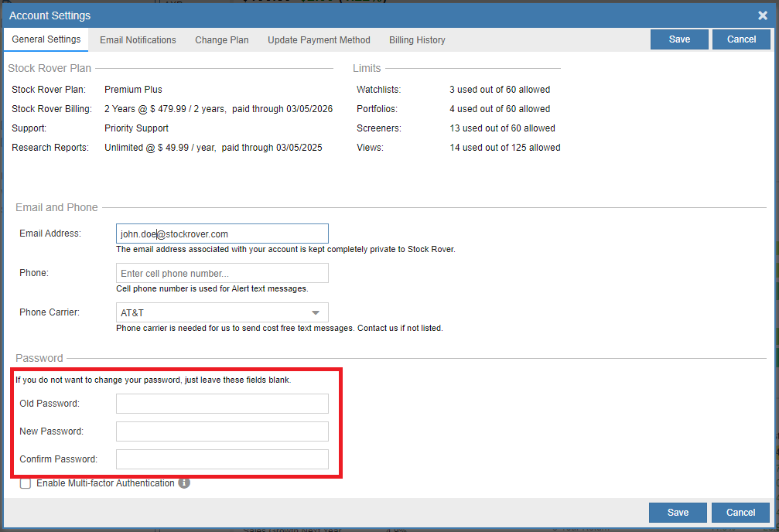Image resolution: width=779 pixels, height=532 pixels.
Task: Switch to the General Settings tab
Action: [x=46, y=39]
